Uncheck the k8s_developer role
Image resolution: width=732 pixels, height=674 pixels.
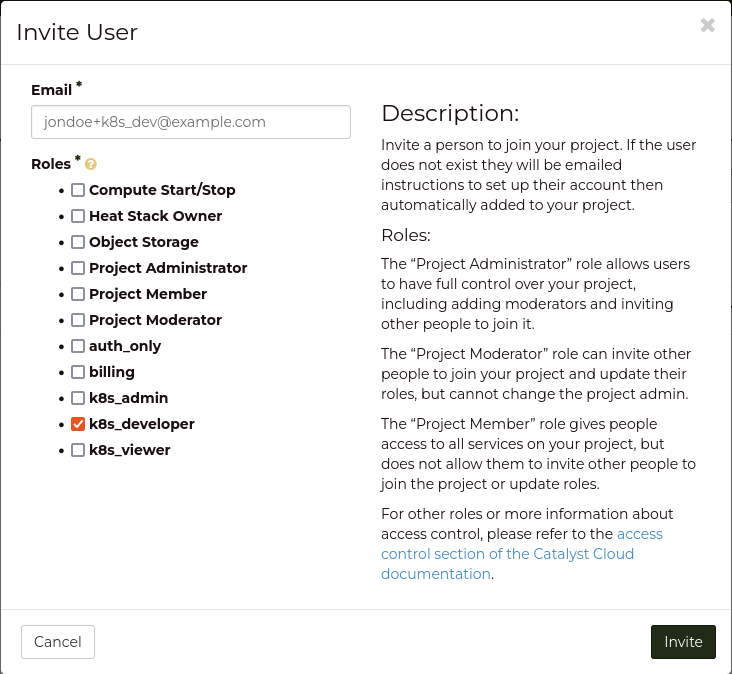coord(78,424)
